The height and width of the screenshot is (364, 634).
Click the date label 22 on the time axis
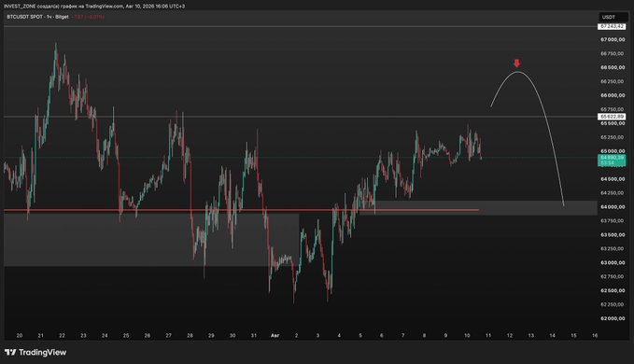tap(62, 335)
